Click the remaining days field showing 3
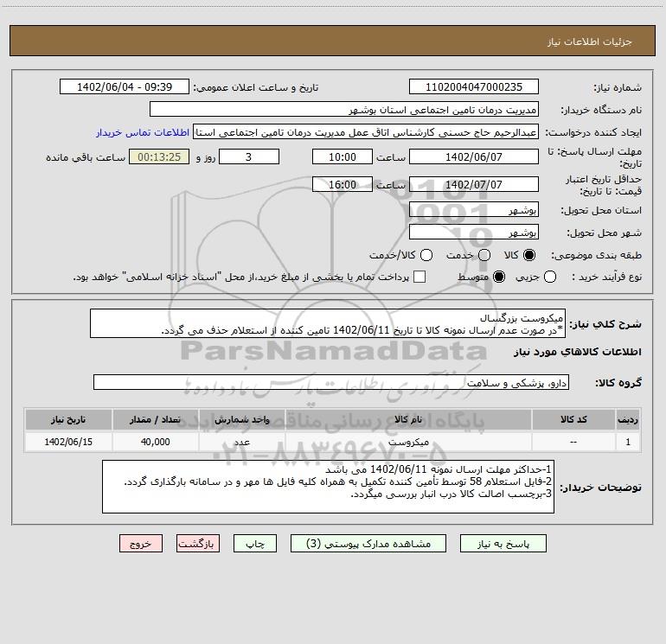 tap(249, 156)
